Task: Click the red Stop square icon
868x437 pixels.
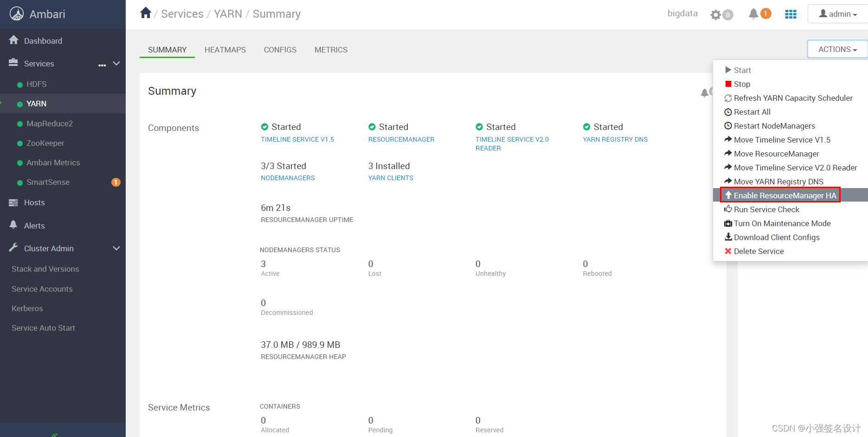Action: click(728, 84)
